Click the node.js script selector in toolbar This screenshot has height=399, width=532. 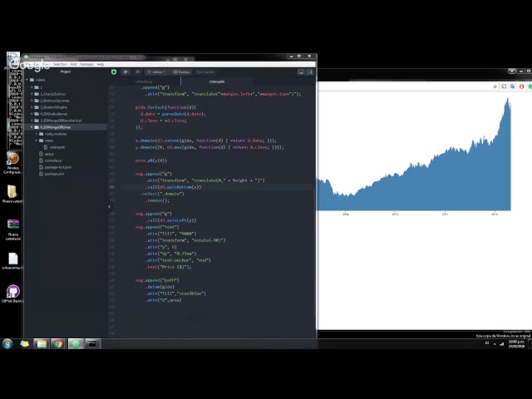point(181,72)
